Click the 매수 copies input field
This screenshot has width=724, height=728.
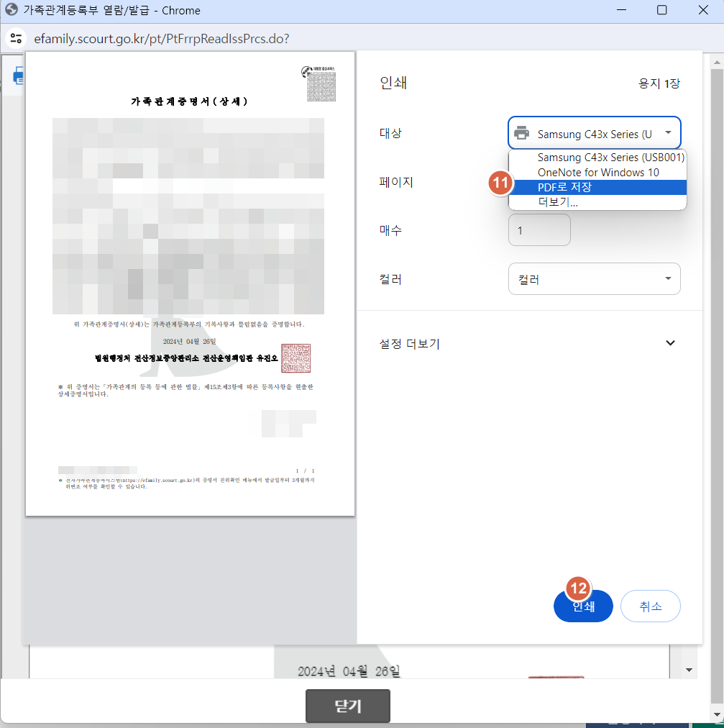(539, 229)
